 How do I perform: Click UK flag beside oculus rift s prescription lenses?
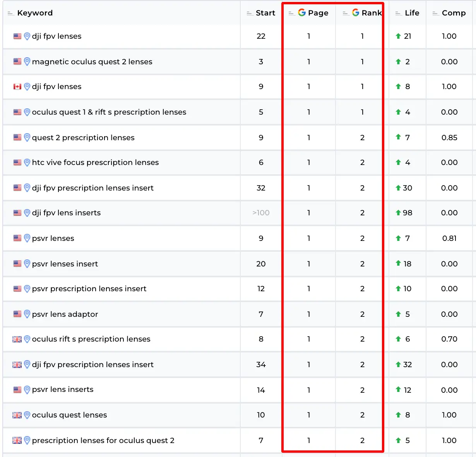coord(17,339)
